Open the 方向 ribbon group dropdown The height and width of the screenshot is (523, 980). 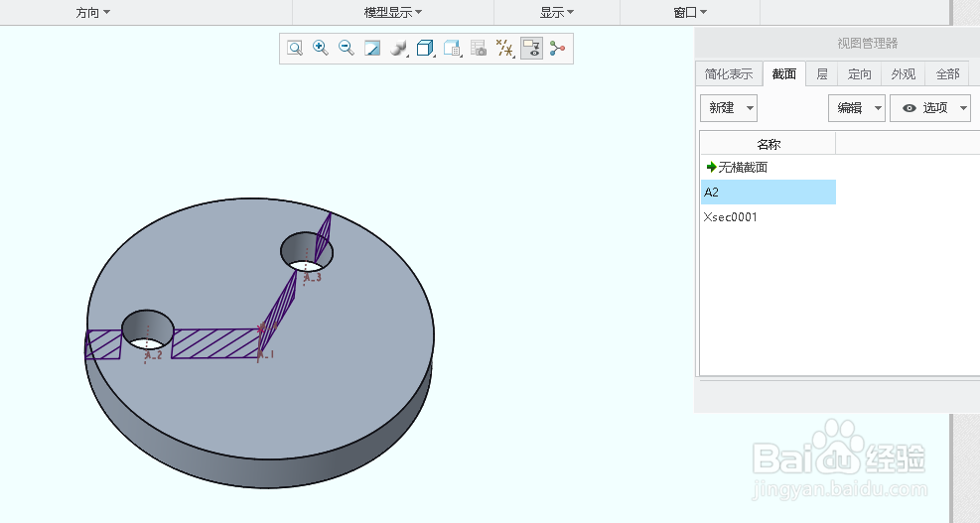point(92,13)
